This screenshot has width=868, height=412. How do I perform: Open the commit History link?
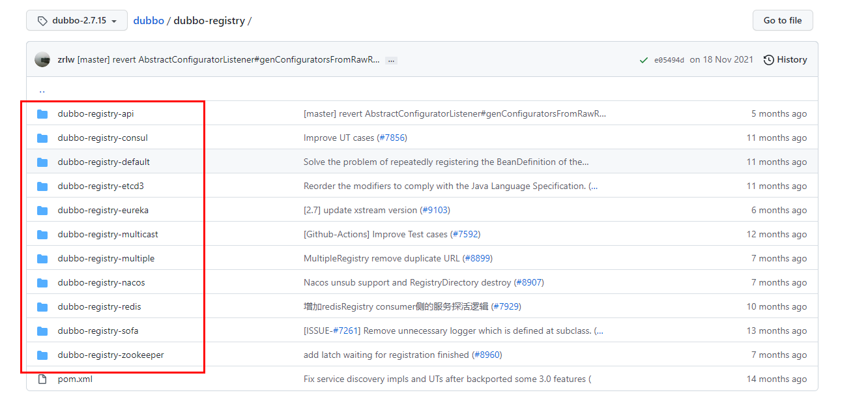click(x=785, y=59)
